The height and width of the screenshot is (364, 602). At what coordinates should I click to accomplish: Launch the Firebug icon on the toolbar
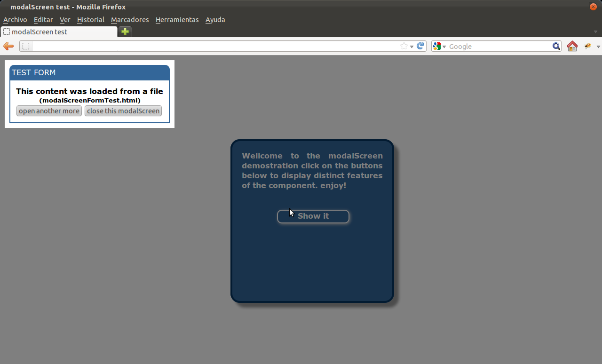coord(587,46)
